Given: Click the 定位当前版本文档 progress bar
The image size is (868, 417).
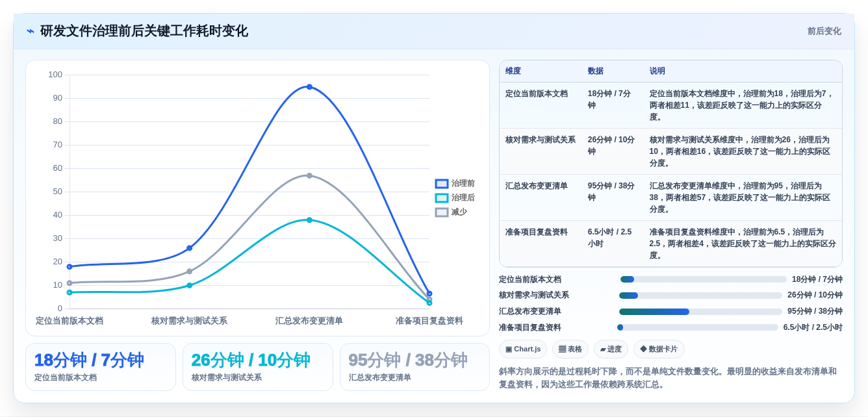Looking at the screenshot, I should click(704, 279).
